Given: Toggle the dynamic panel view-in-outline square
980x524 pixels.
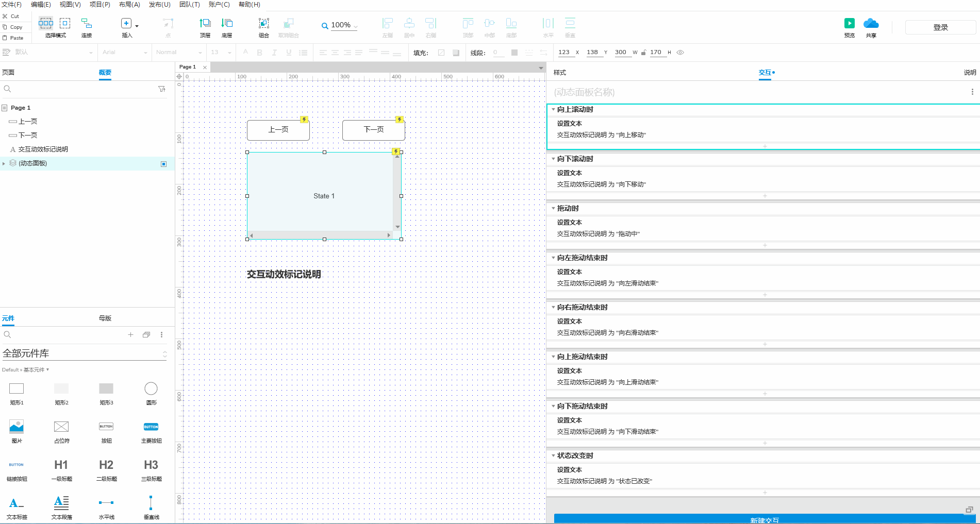Looking at the screenshot, I should [x=163, y=164].
